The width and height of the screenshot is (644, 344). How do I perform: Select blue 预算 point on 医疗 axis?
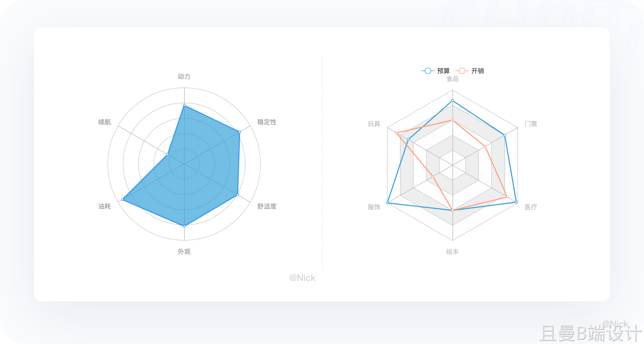click(x=516, y=202)
